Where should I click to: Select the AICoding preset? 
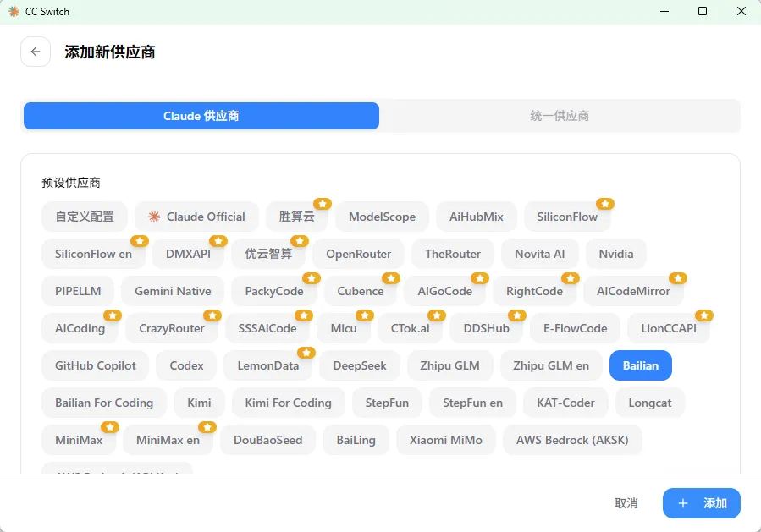coord(80,329)
